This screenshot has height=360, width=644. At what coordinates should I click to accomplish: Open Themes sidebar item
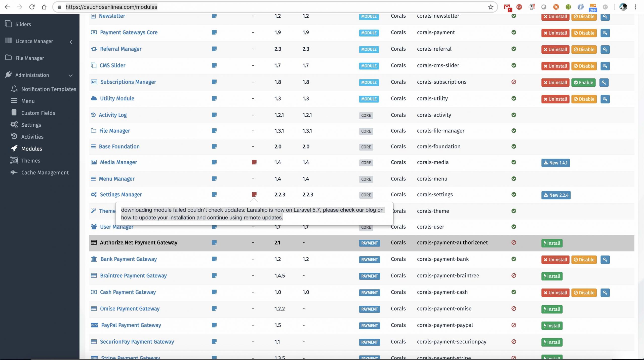click(x=30, y=160)
